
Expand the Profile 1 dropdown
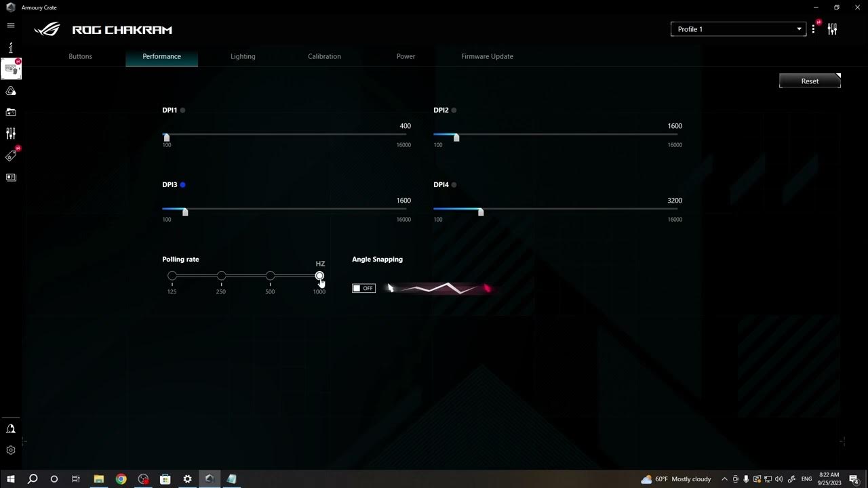click(x=738, y=29)
